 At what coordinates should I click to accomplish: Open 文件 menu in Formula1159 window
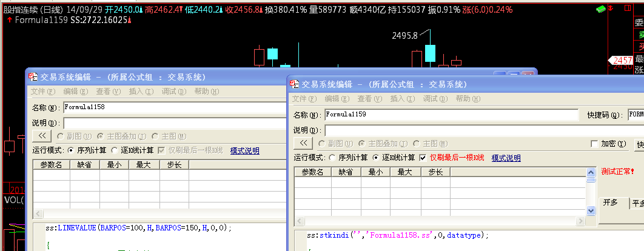(x=304, y=99)
